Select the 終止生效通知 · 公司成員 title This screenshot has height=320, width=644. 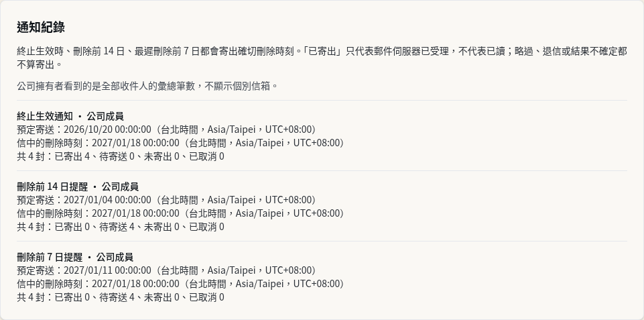pos(70,117)
